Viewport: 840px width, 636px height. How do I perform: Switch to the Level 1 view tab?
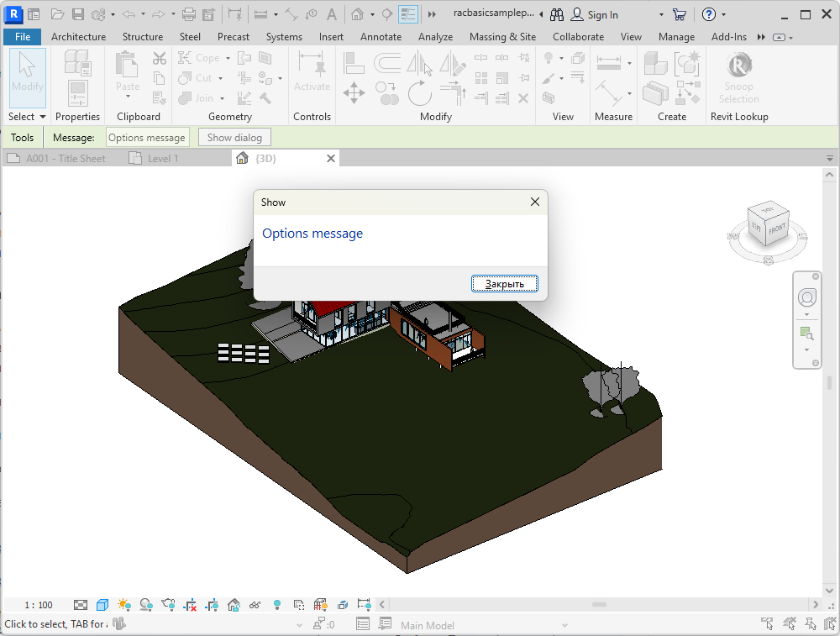(x=163, y=158)
